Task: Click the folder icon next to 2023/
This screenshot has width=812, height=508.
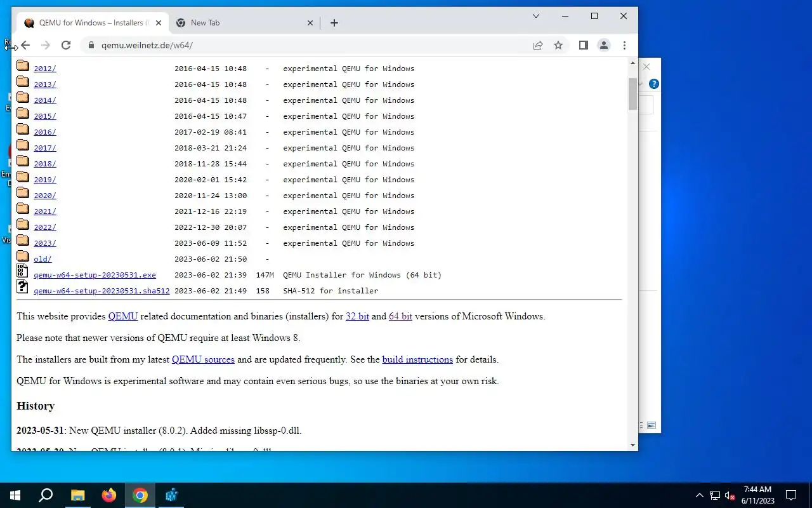Action: tap(23, 240)
